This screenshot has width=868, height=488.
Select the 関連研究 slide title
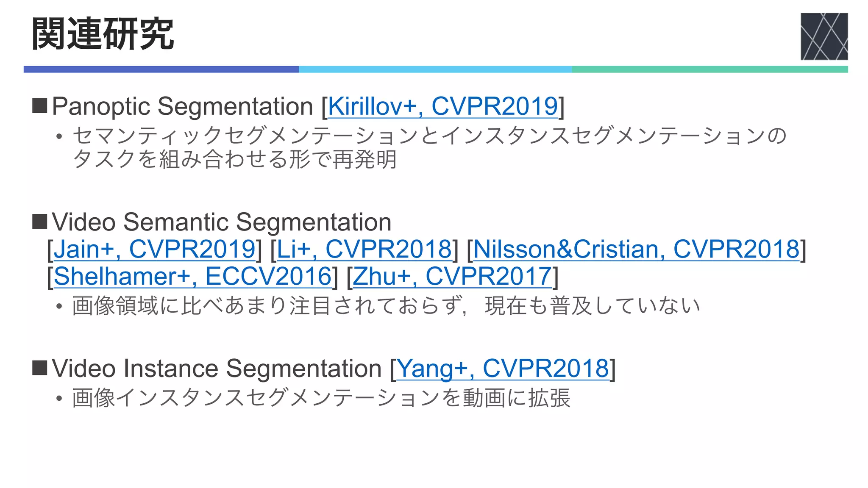[103, 34]
